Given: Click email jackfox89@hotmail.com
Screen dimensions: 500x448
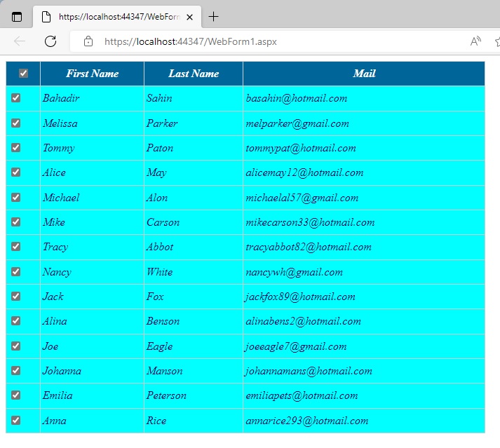Looking at the screenshot, I should tap(300, 297).
